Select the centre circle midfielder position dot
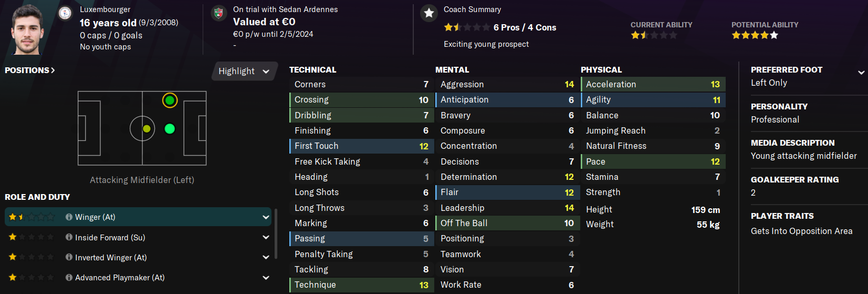Image resolution: width=868 pixels, height=294 pixels. [147, 129]
